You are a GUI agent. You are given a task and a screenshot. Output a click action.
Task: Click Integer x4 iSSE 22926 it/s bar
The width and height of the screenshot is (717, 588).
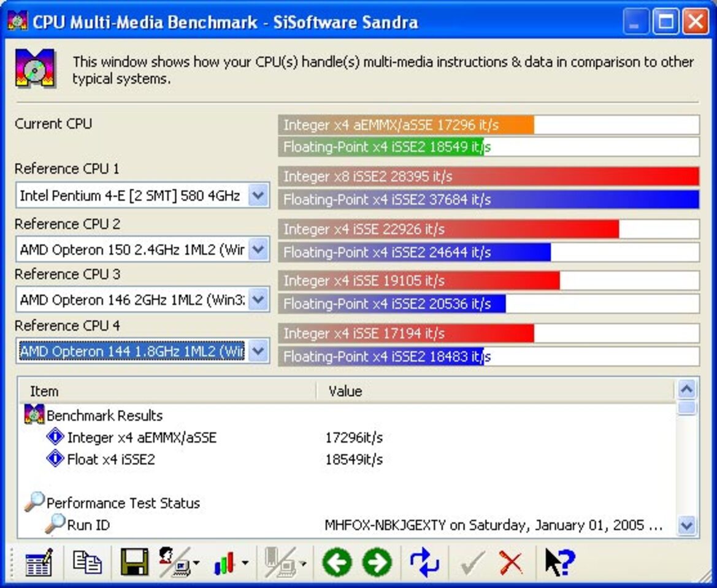click(489, 229)
